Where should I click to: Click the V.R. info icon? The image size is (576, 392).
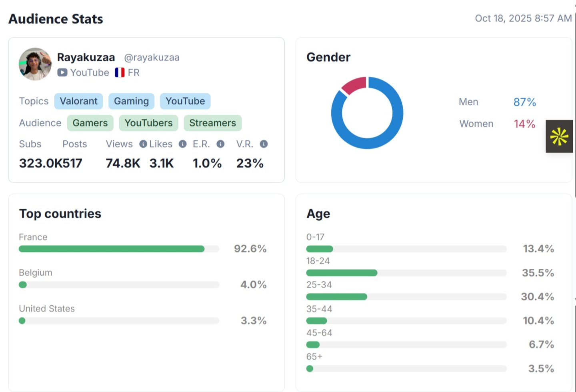pos(264,144)
